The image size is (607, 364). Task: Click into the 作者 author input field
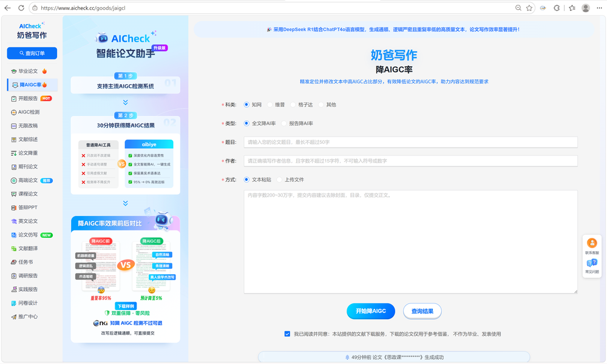coord(411,161)
